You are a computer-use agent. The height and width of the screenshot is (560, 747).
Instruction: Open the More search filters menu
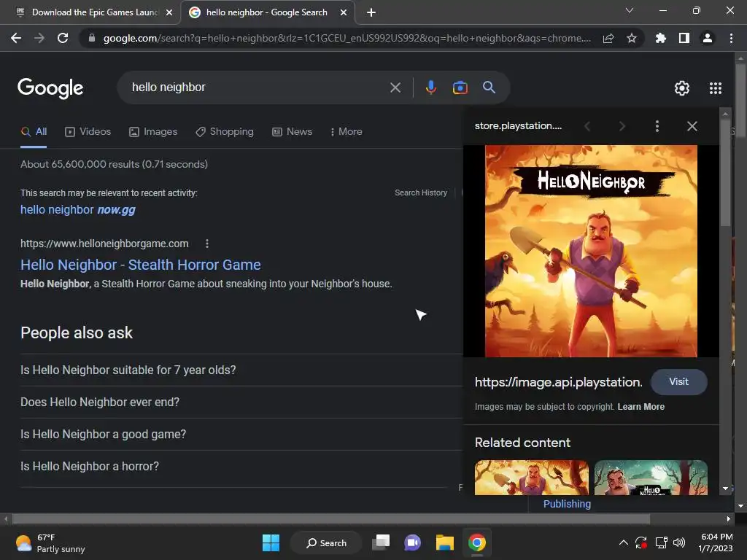click(346, 132)
